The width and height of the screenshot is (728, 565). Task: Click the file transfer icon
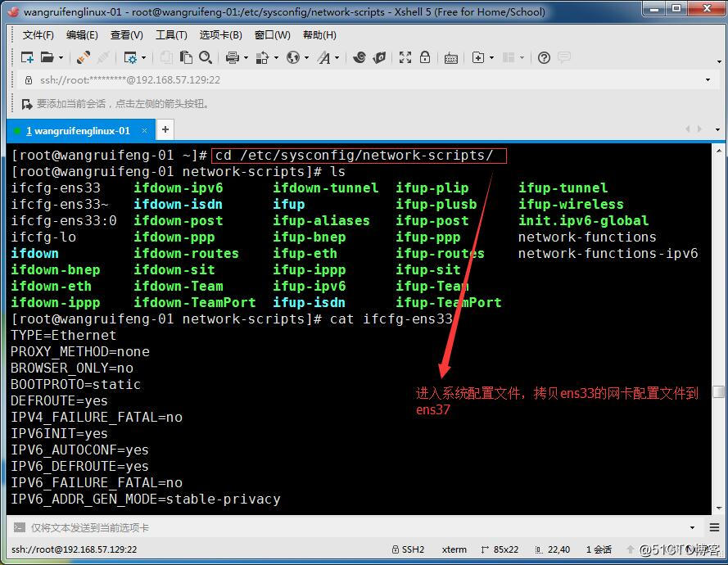click(x=262, y=57)
